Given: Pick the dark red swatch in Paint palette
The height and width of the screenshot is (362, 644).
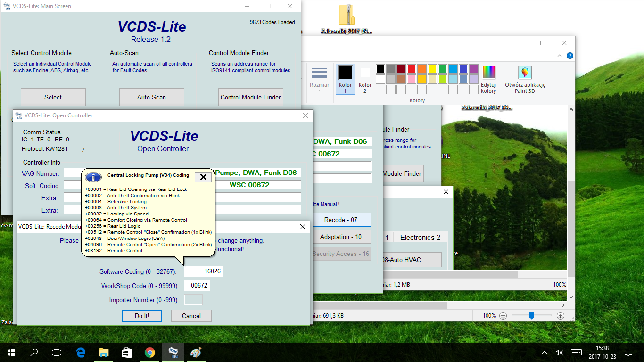Looking at the screenshot, I should [x=401, y=69].
